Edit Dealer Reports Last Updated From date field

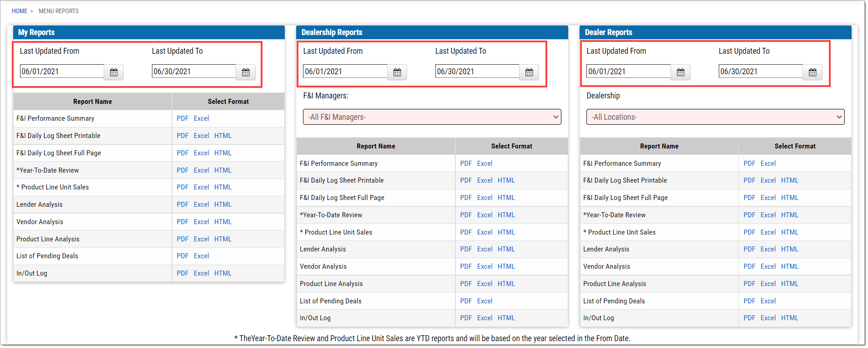pos(629,72)
